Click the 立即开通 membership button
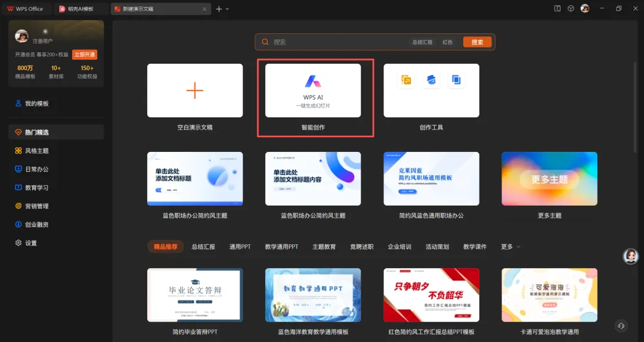 [x=85, y=55]
